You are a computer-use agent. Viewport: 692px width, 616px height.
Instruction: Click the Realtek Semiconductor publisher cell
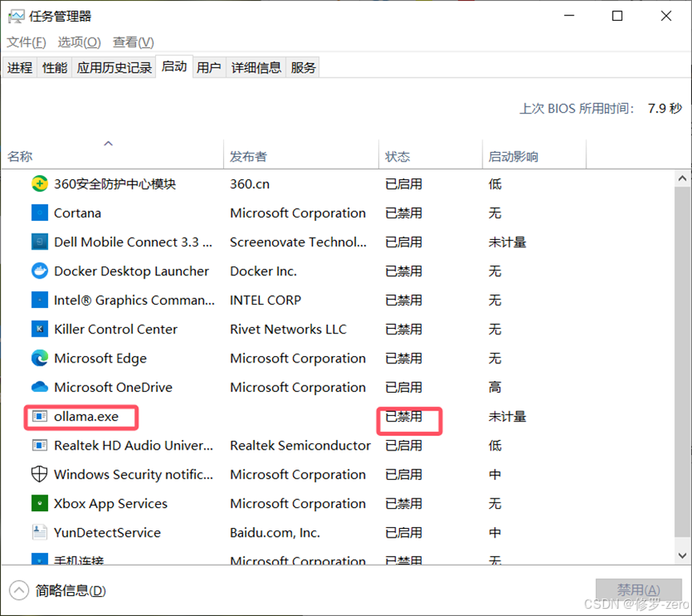[x=300, y=446]
